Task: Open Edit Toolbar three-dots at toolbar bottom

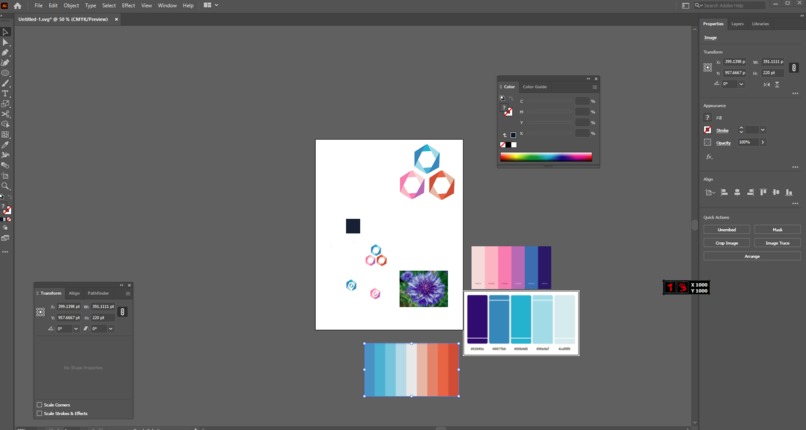Action: click(6, 252)
